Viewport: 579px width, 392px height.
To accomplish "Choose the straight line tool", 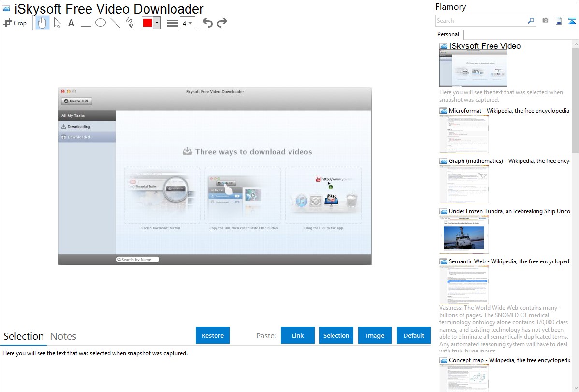I will click(115, 23).
